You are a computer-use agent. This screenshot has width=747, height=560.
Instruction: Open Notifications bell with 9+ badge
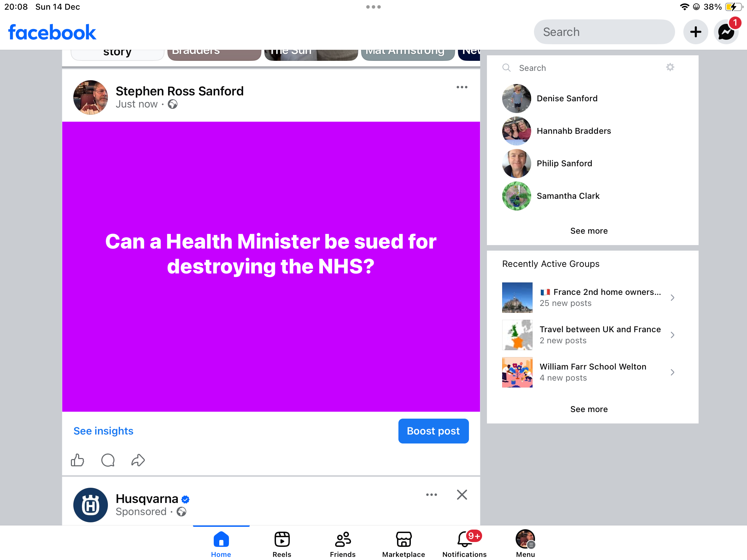click(464, 544)
